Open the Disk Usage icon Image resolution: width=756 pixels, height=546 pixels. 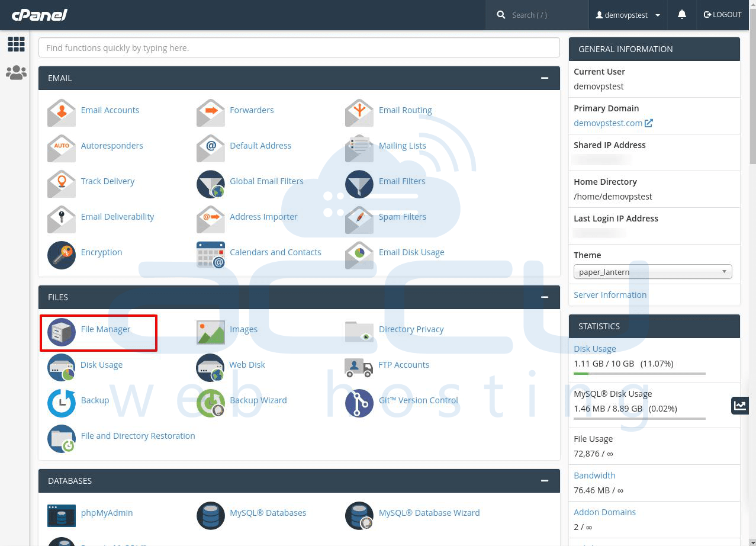coord(62,367)
